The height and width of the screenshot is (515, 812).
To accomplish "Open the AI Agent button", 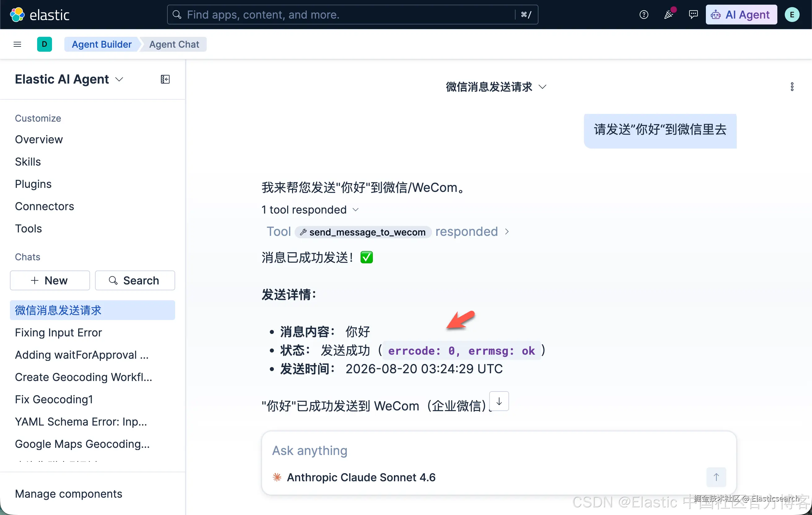I will tap(741, 15).
